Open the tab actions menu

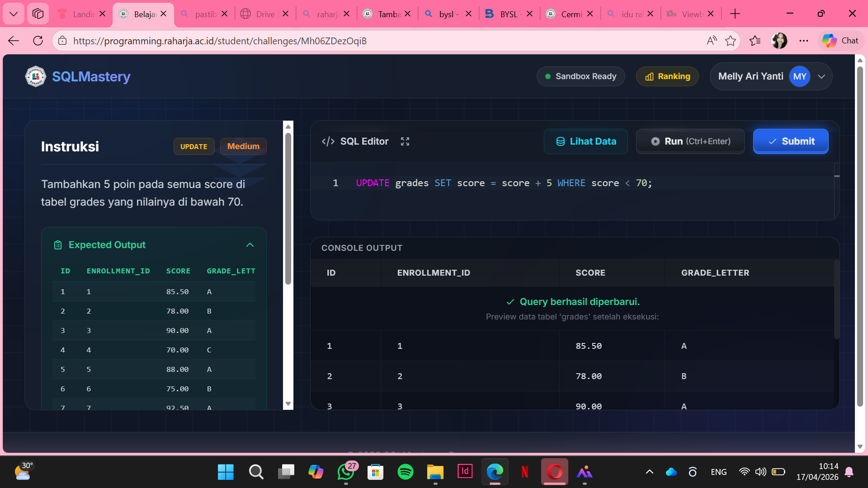[38, 14]
